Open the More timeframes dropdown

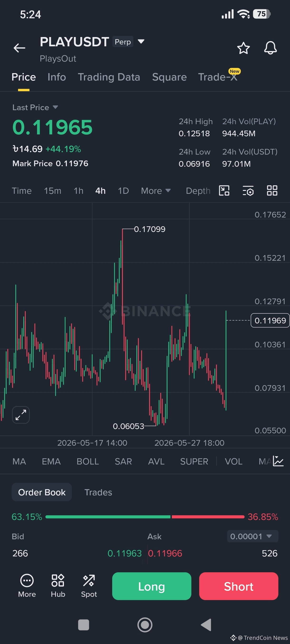point(156,191)
